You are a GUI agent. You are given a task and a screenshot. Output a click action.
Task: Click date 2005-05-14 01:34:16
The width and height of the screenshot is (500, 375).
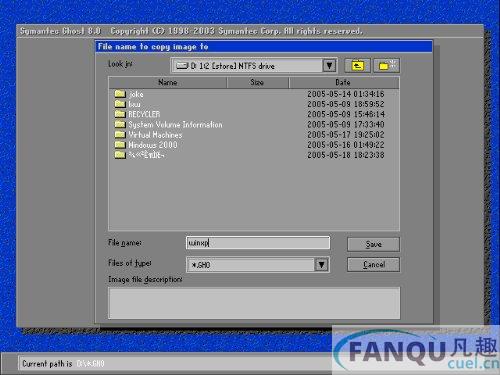[346, 94]
